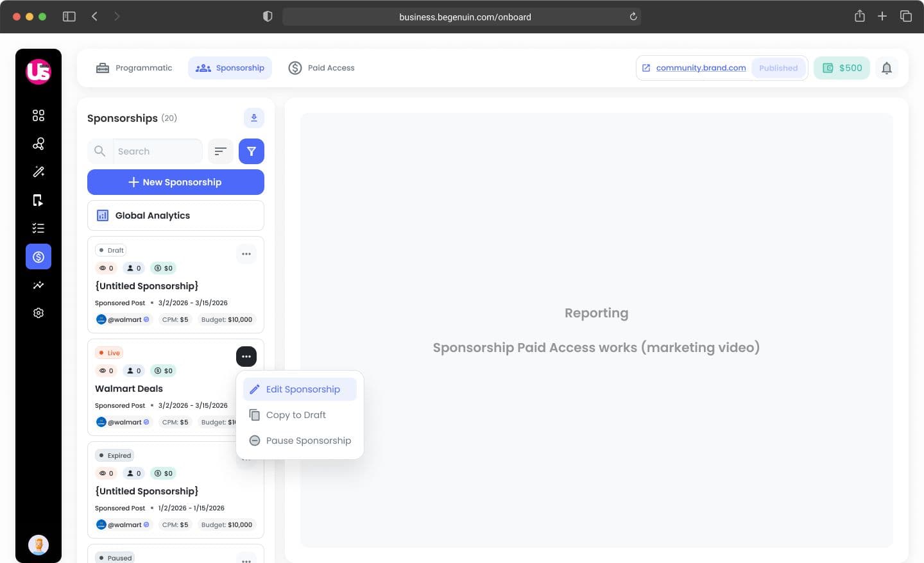This screenshot has width=924, height=563.
Task: Click the views count on Draft card
Action: tap(106, 268)
